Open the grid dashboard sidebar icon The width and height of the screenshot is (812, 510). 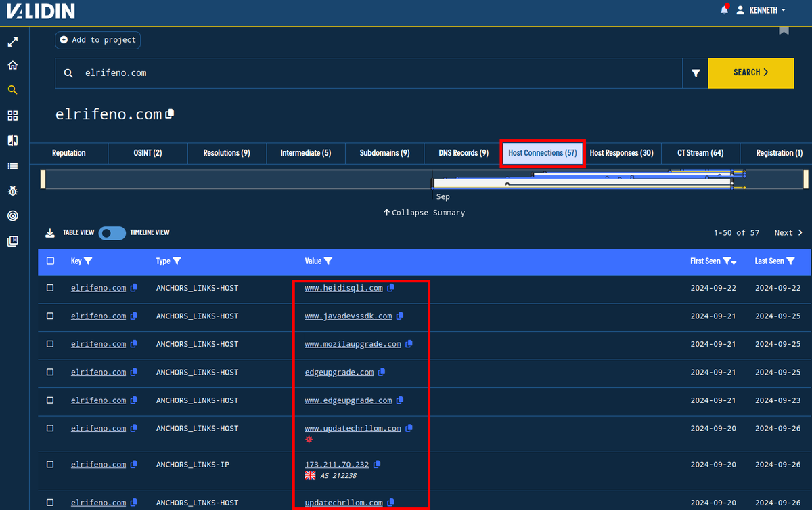point(12,116)
